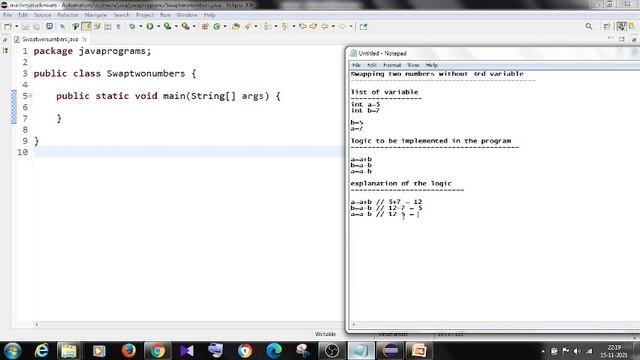Click the volume speaker tray icon
The height and width of the screenshot is (360, 640).
point(577,351)
